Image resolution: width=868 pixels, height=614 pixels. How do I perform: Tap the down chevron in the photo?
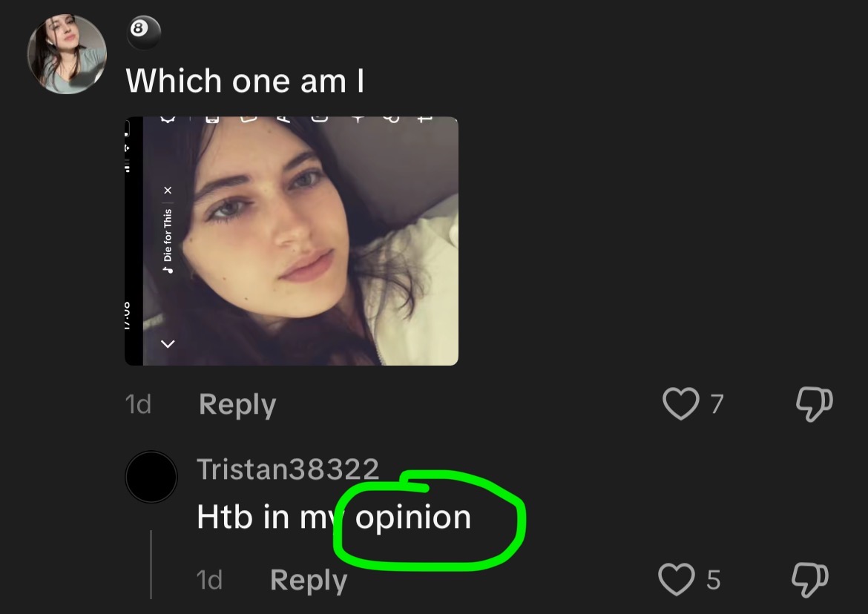pos(168,344)
